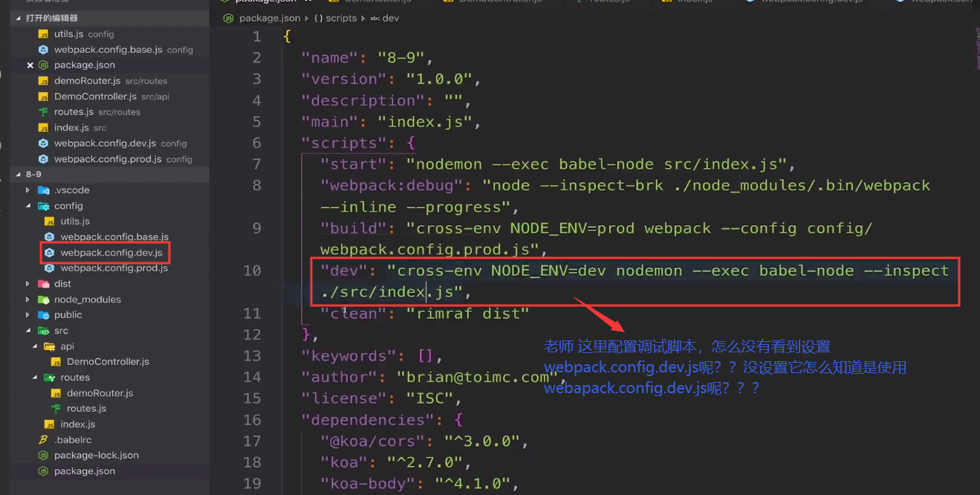This screenshot has height=495, width=980.
Task: Click the "koa": "^2.7.0" line
Action: [x=396, y=462]
